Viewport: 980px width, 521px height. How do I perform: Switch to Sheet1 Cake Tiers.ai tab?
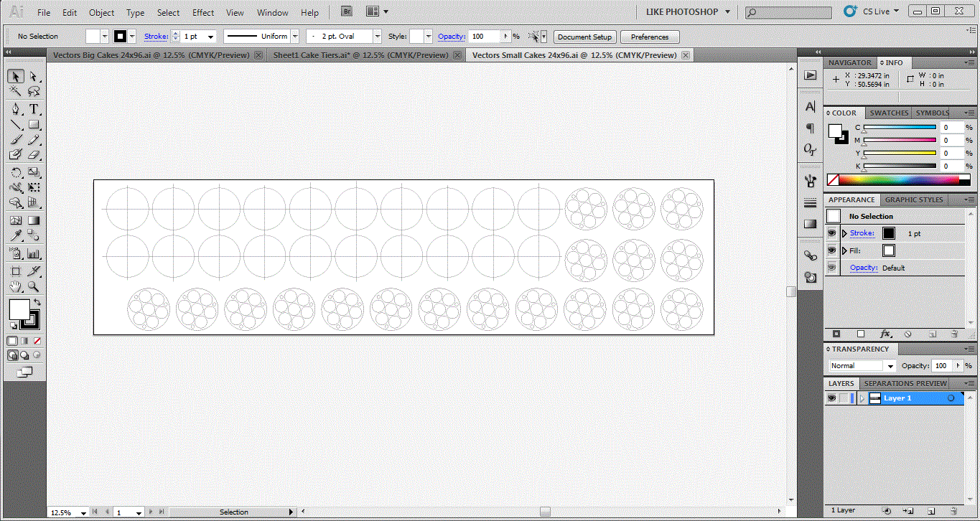(x=361, y=55)
